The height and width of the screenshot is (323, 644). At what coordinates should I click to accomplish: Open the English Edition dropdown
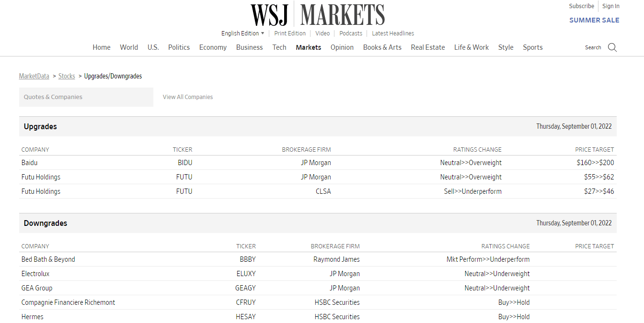click(242, 33)
